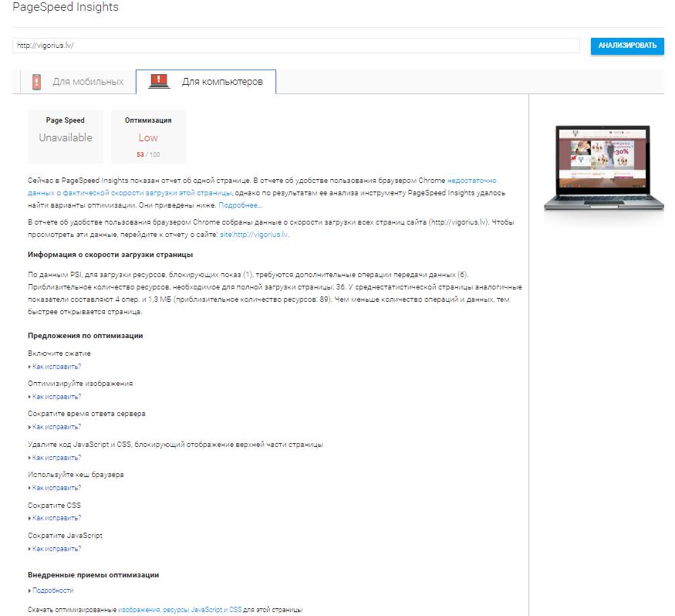
Task: Download optimized изображения, ресурсы JavaScript и CSS link
Action: [180, 610]
